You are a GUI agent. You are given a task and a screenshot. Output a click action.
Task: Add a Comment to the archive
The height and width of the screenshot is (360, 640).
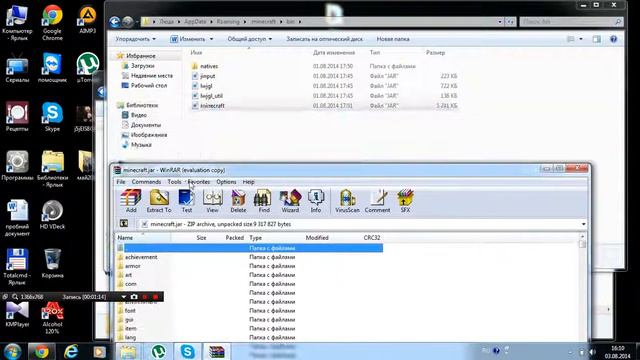tap(377, 201)
